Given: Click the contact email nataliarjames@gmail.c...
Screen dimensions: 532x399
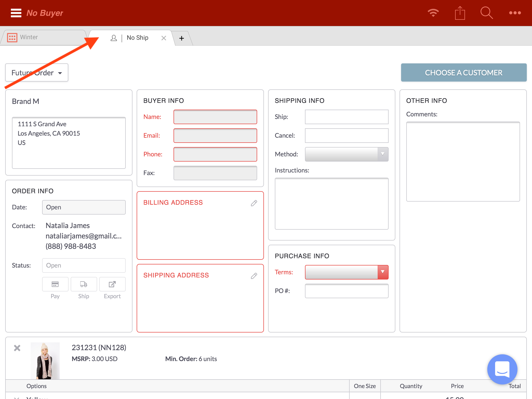Looking at the screenshot, I should (x=84, y=236).
